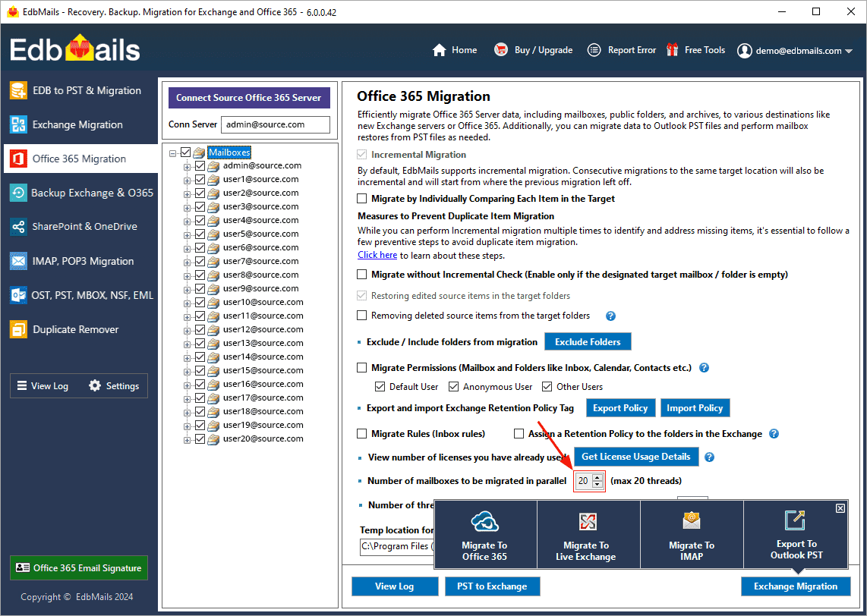867x616 pixels.
Task: Open the EDB to PST & Migration module
Action: click(x=81, y=90)
